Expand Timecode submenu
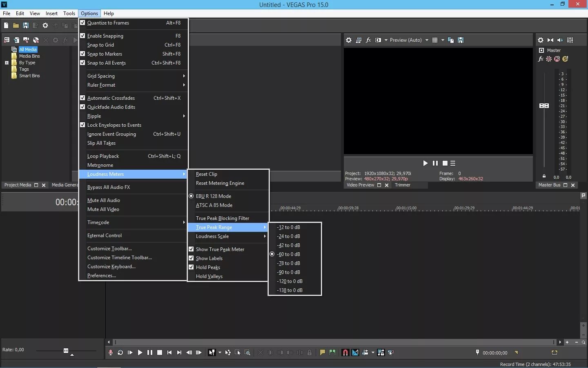Viewport: 588px width, 368px height. pyautogui.click(x=133, y=222)
